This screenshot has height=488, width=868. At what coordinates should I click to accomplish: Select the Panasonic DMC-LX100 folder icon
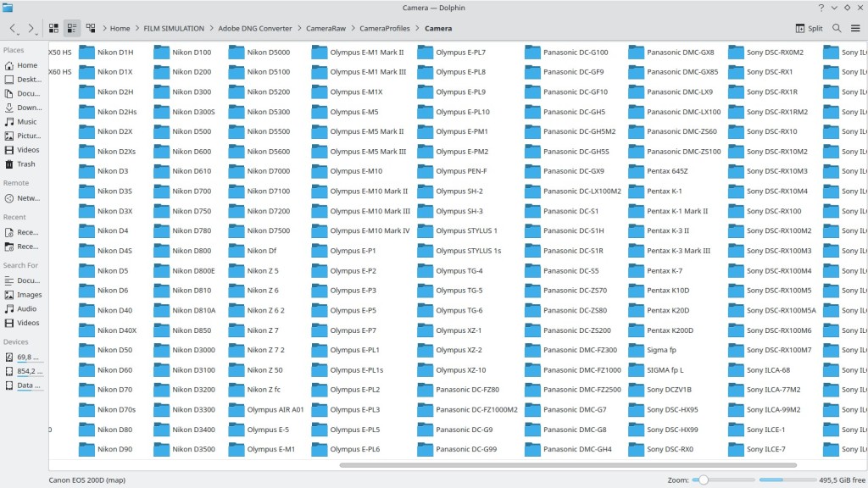tap(636, 113)
